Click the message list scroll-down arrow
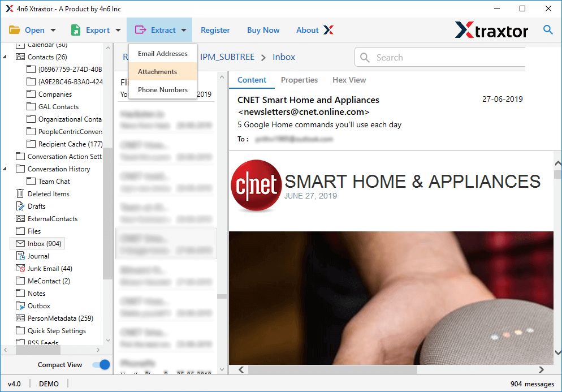This screenshot has height=392, width=562. (x=222, y=369)
